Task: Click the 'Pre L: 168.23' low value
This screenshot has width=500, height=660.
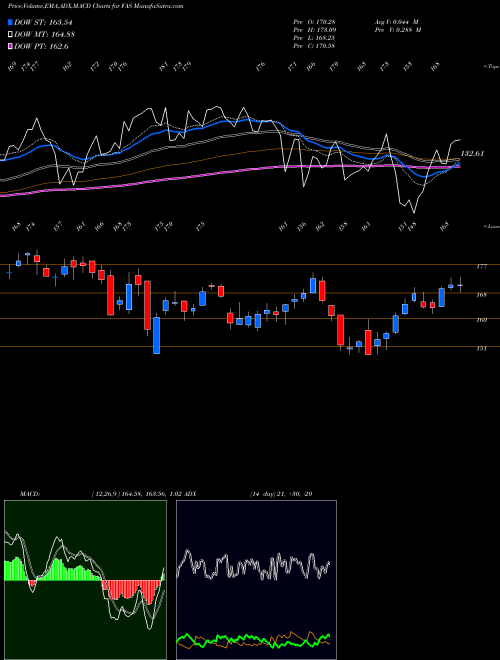Action: 314,38
